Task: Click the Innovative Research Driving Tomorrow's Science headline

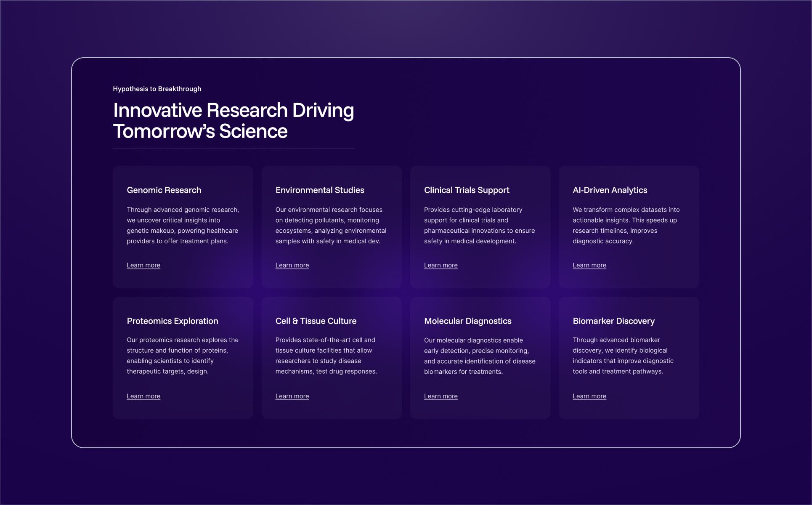Action: [234, 121]
